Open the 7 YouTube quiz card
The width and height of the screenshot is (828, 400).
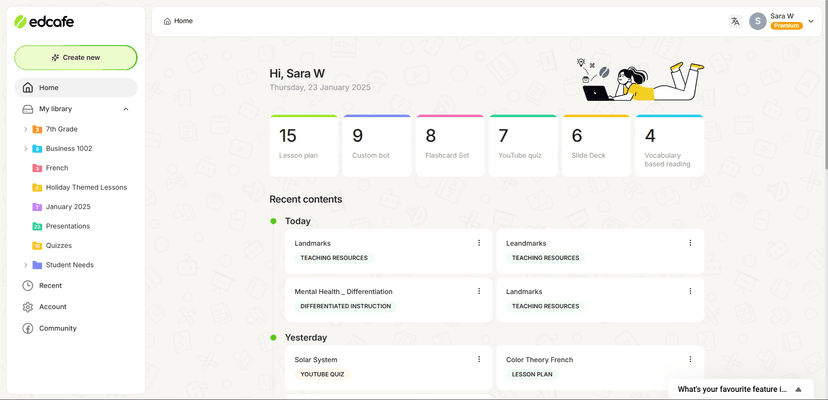(523, 145)
